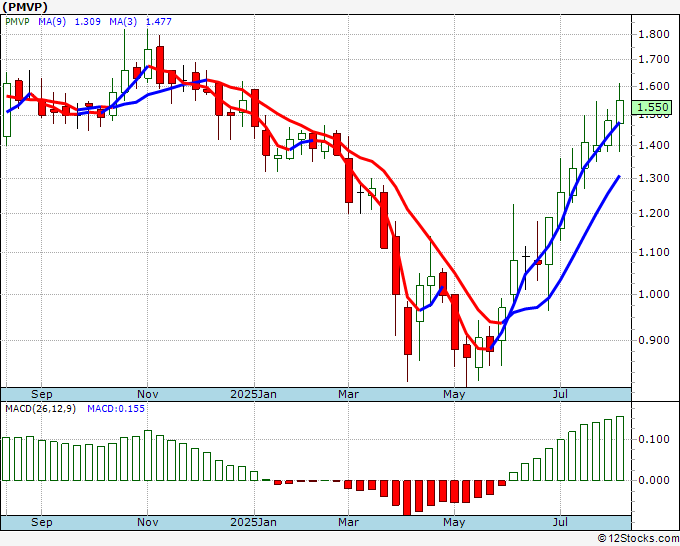Click Sep on the price chart date axis
The image size is (680, 546).
coord(42,394)
